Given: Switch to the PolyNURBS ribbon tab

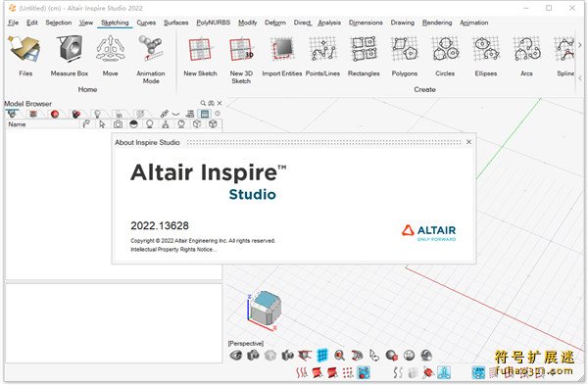Looking at the screenshot, I should 214,23.
